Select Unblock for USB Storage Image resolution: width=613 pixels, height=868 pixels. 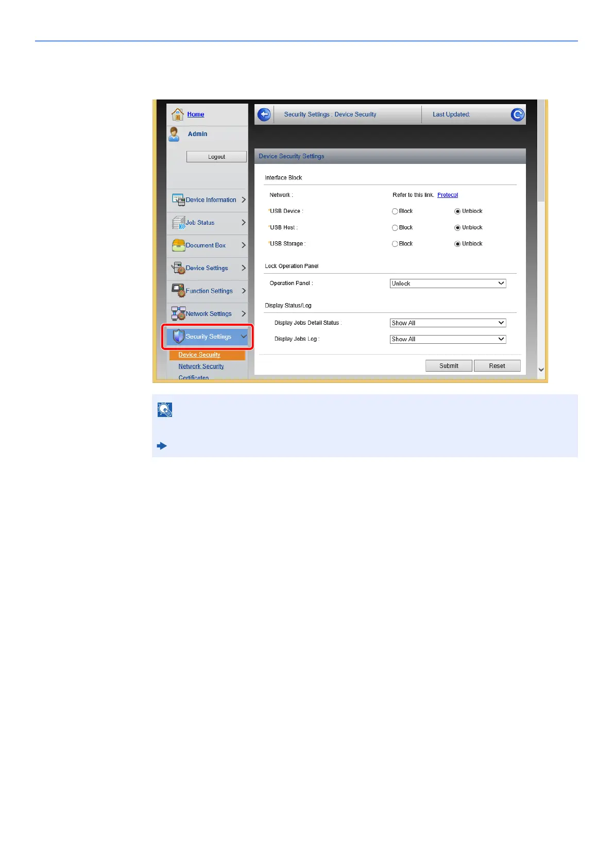pyautogui.click(x=457, y=244)
